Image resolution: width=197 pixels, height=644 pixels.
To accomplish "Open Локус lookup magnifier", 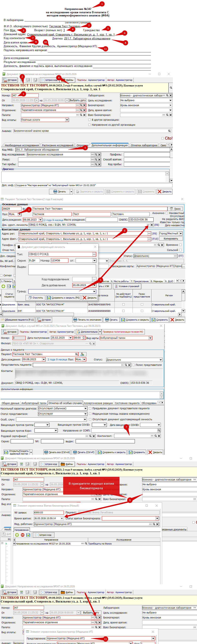I will click(96, 160).
